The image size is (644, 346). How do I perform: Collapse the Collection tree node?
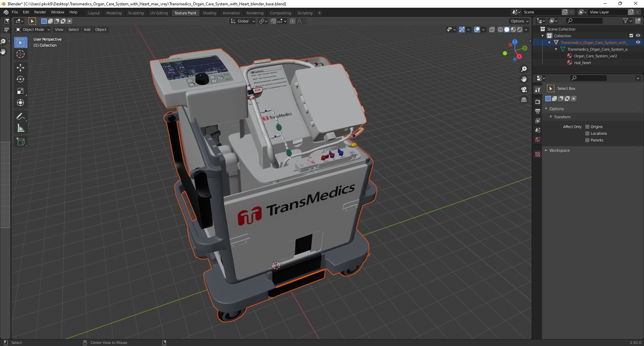pos(543,36)
